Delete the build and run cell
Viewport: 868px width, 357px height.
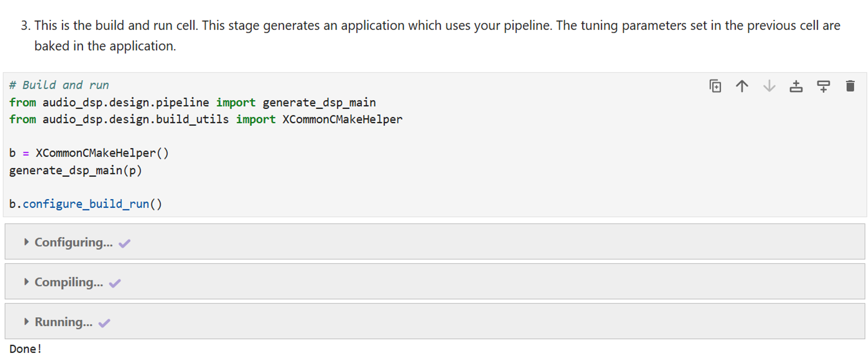[850, 86]
